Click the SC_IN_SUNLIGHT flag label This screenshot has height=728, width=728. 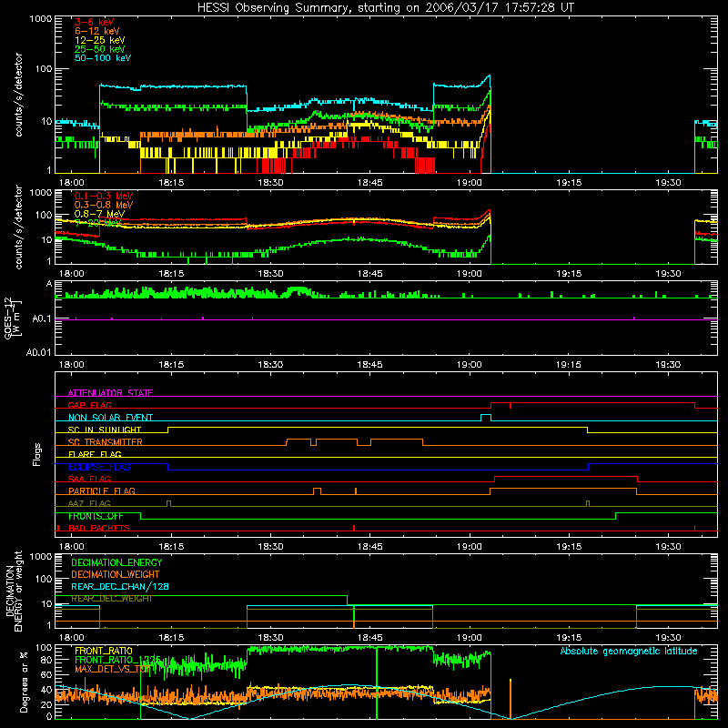pos(105,430)
